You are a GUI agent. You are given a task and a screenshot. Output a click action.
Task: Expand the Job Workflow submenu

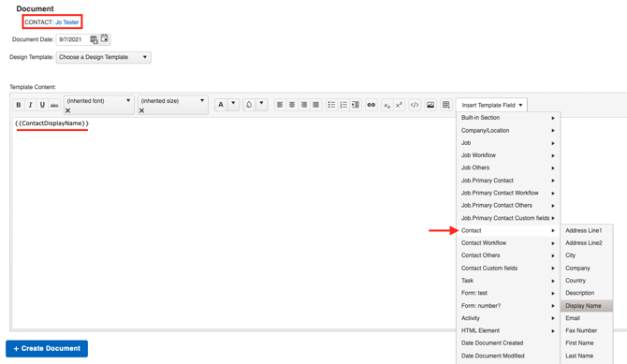pos(508,155)
